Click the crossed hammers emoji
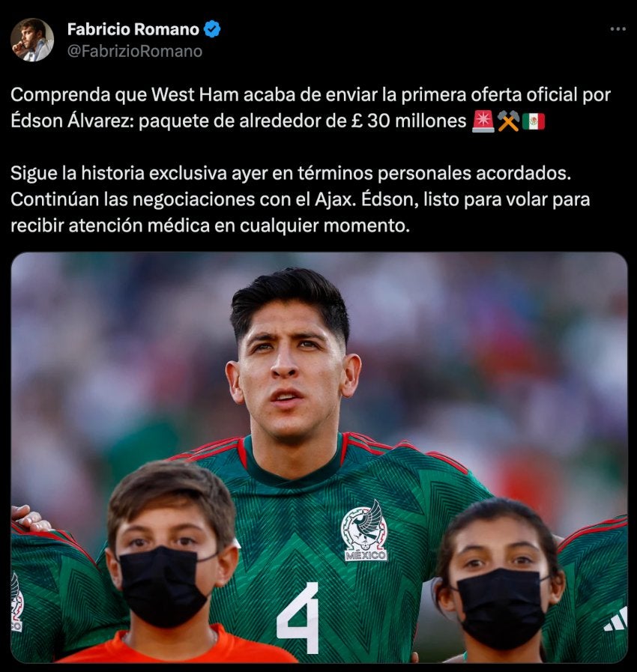The height and width of the screenshot is (672, 637). tap(508, 121)
